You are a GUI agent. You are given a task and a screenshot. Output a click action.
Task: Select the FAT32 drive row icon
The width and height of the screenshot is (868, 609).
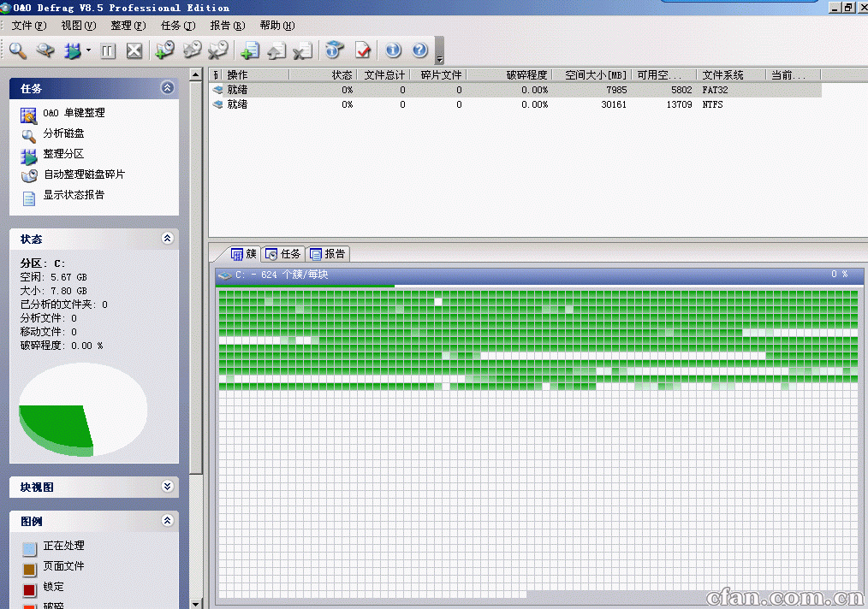click(217, 90)
